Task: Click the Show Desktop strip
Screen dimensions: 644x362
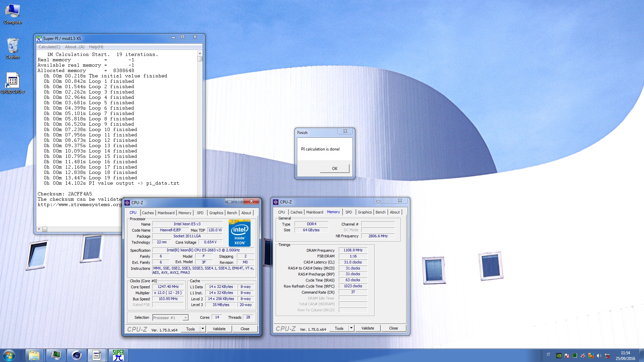Action: pos(641,355)
